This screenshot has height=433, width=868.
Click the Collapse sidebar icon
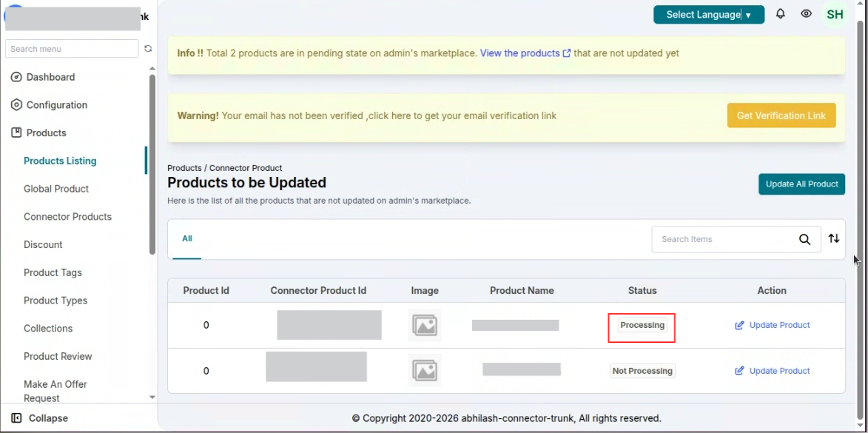pyautogui.click(x=16, y=418)
